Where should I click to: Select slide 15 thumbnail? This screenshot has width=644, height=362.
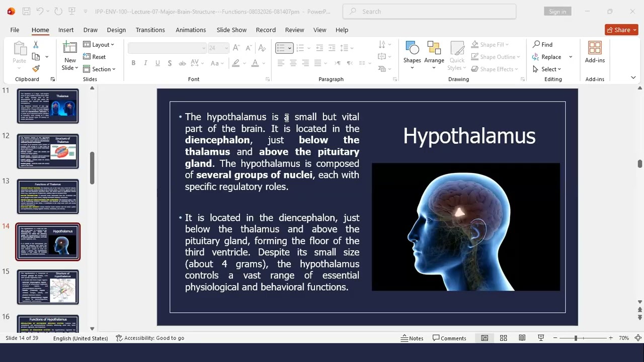[48, 287]
